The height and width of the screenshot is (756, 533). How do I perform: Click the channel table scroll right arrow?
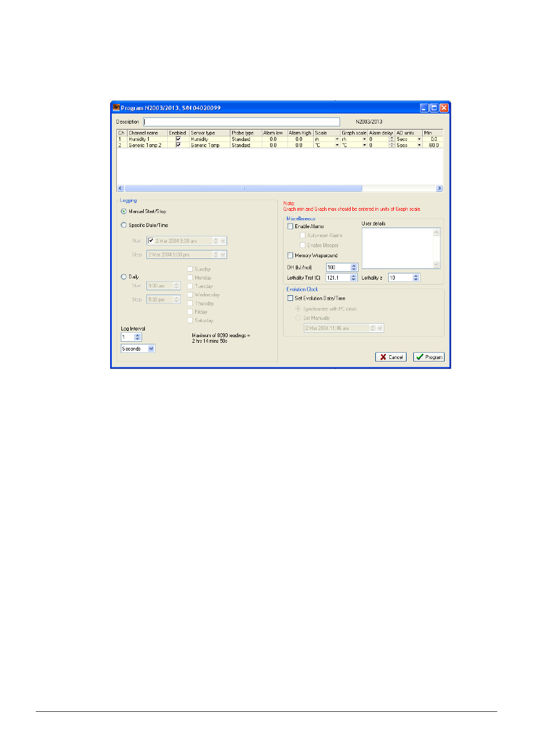coord(440,188)
